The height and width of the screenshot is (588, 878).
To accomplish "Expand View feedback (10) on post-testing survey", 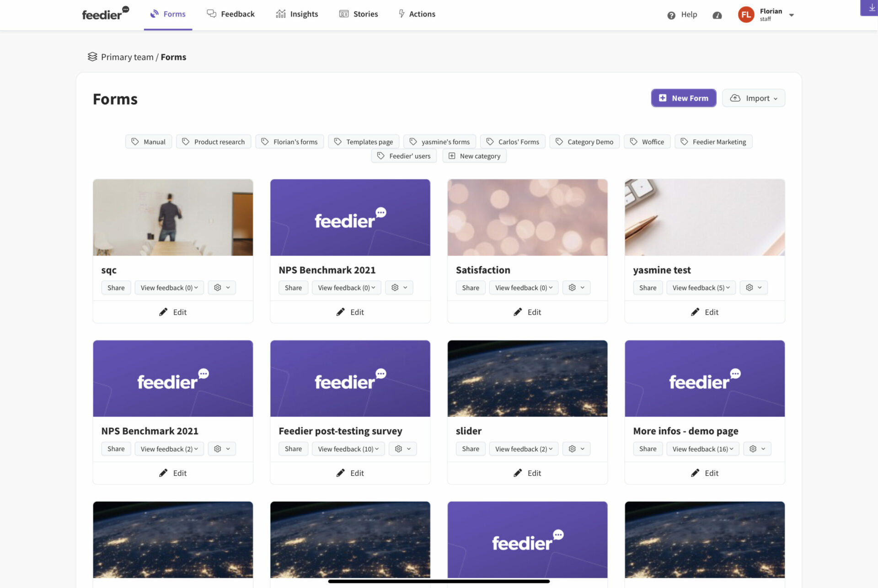I will point(348,449).
